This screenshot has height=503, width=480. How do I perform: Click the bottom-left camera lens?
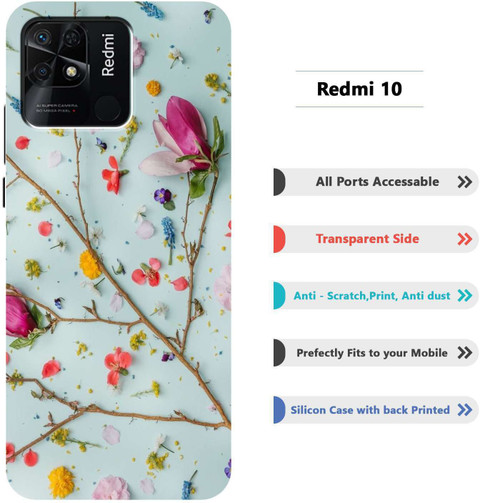42,71
